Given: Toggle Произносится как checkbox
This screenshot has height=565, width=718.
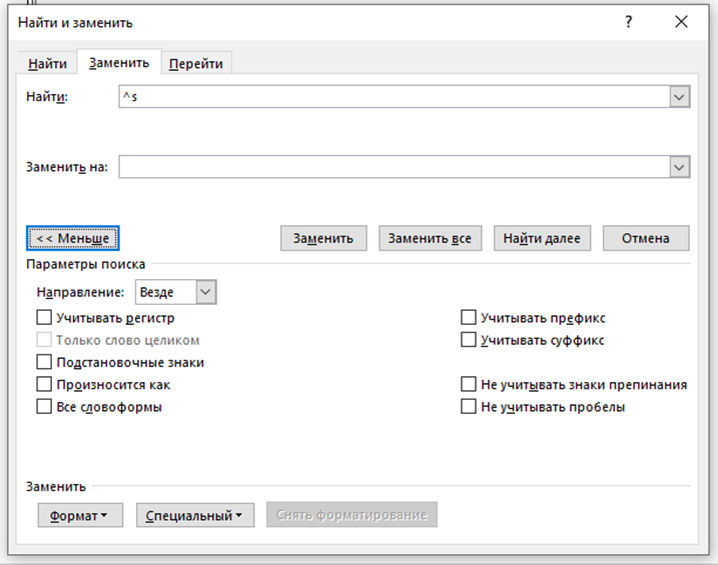Looking at the screenshot, I should point(44,384).
